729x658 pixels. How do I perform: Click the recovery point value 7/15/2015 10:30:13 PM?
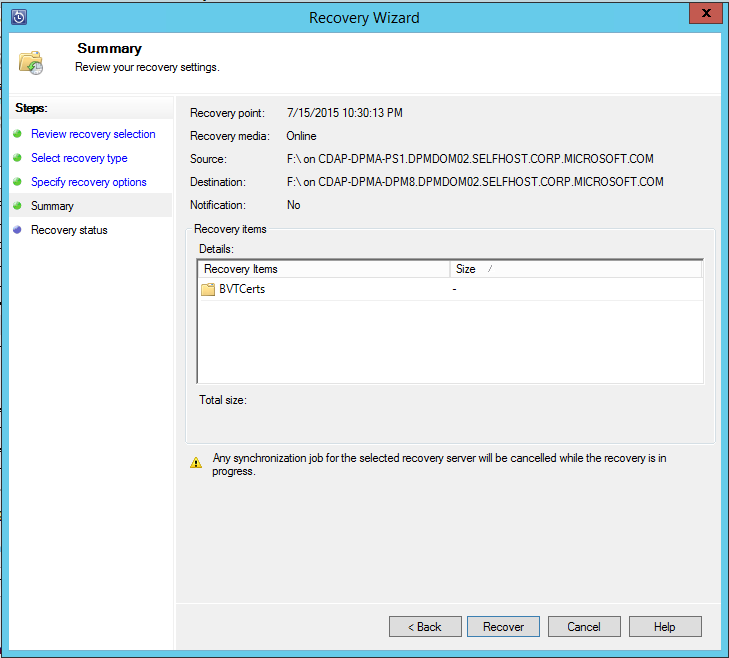[x=345, y=113]
